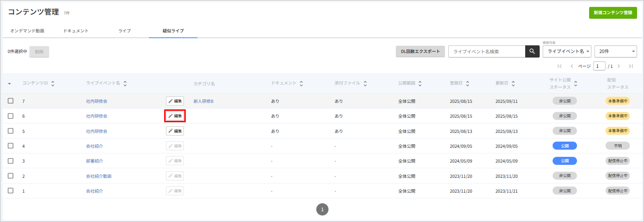This screenshot has width=644, height=222.
Task: Select checkbox for content ID 7
Action: pyautogui.click(x=11, y=101)
